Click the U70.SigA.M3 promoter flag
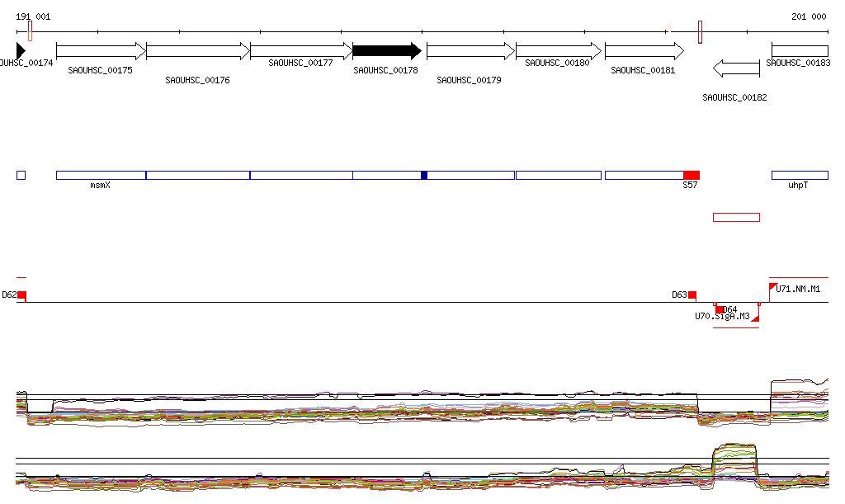Viewport: 845px width, 504px height. coord(756,318)
